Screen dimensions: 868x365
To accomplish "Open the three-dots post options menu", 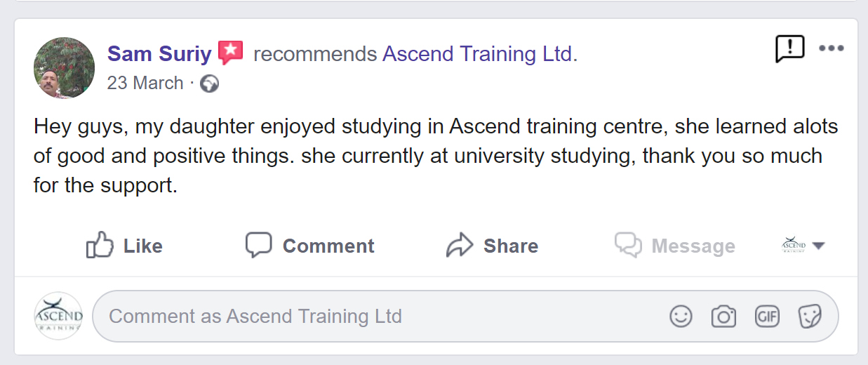I will [832, 49].
